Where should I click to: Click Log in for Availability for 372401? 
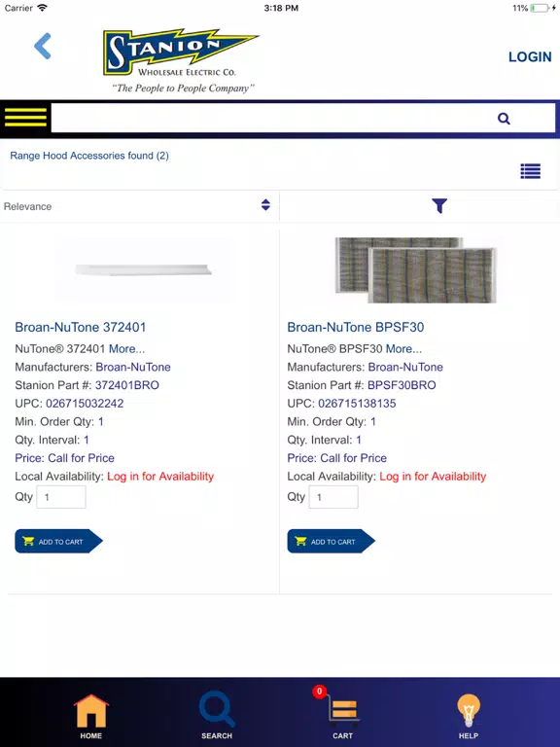(x=160, y=476)
